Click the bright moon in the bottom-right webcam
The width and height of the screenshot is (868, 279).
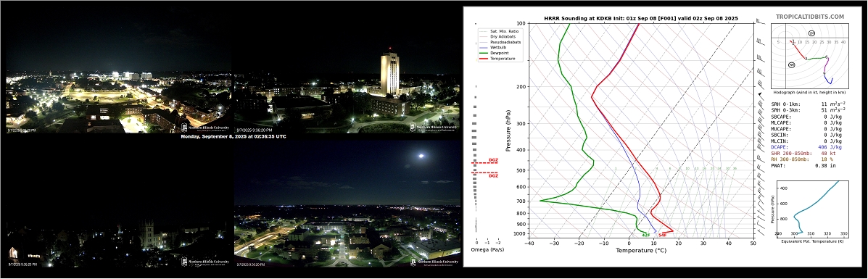[x=422, y=156]
